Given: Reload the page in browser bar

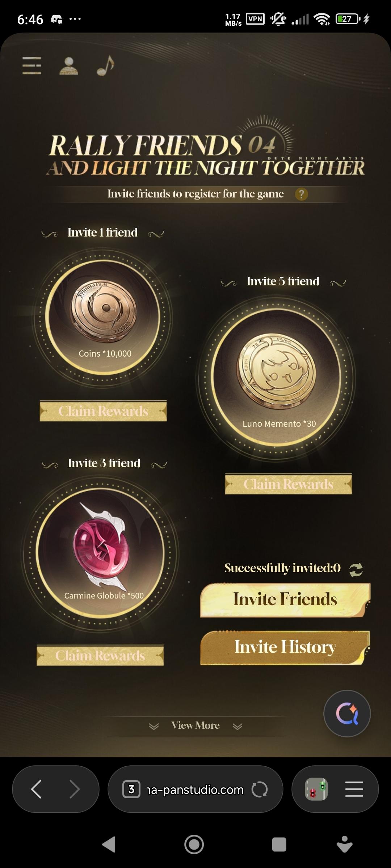Looking at the screenshot, I should point(260,790).
